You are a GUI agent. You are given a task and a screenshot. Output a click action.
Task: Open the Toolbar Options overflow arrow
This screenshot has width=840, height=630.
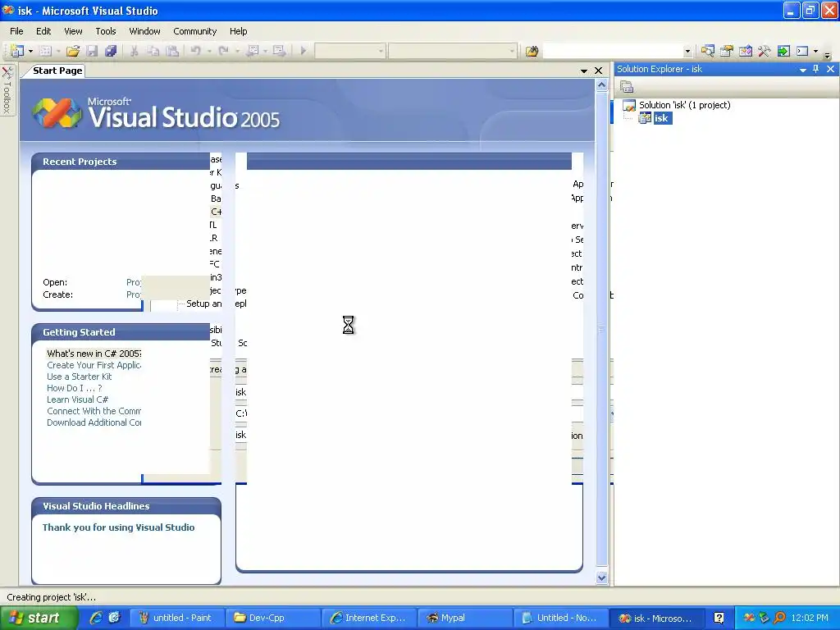click(828, 54)
